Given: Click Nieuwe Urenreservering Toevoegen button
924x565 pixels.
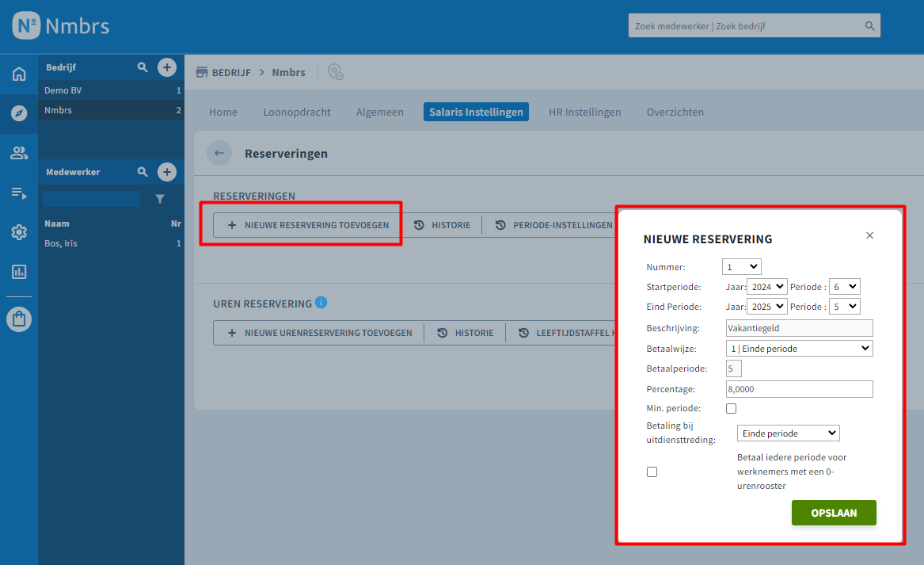Looking at the screenshot, I should pyautogui.click(x=319, y=333).
